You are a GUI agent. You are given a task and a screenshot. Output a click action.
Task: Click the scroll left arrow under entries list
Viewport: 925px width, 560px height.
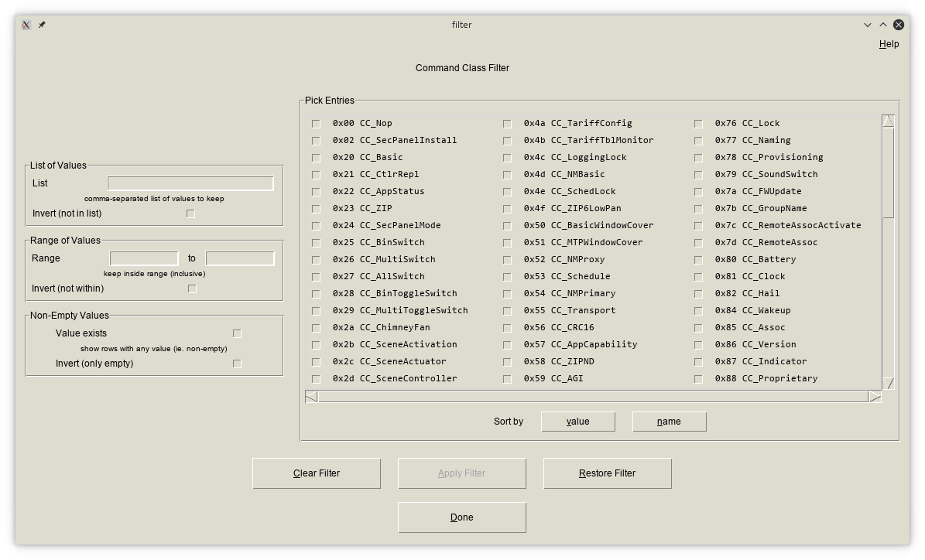click(x=311, y=397)
